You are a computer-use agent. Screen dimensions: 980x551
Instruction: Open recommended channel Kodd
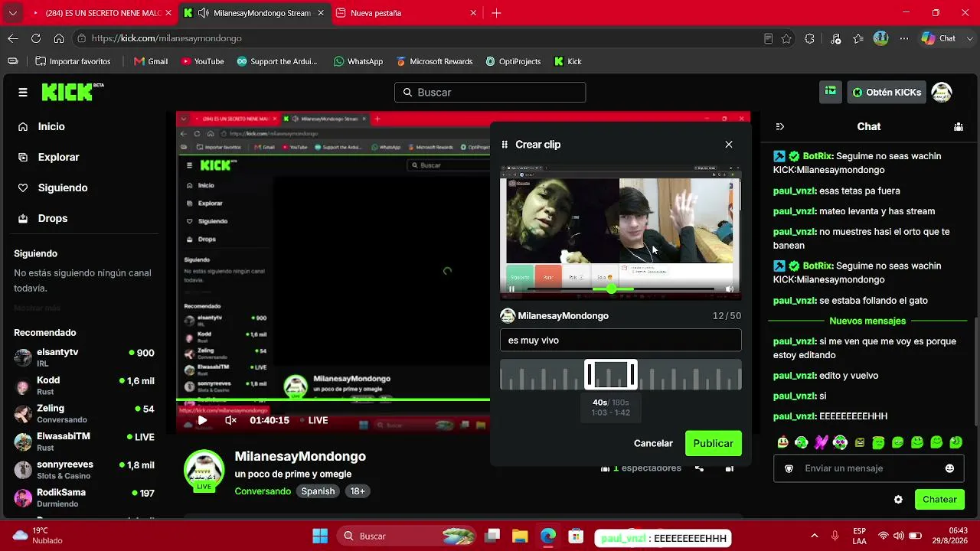[x=84, y=386]
